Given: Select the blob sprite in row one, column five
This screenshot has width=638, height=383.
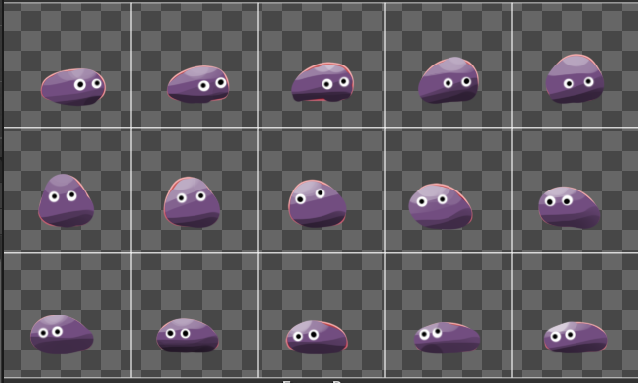Looking at the screenshot, I should (575, 79).
